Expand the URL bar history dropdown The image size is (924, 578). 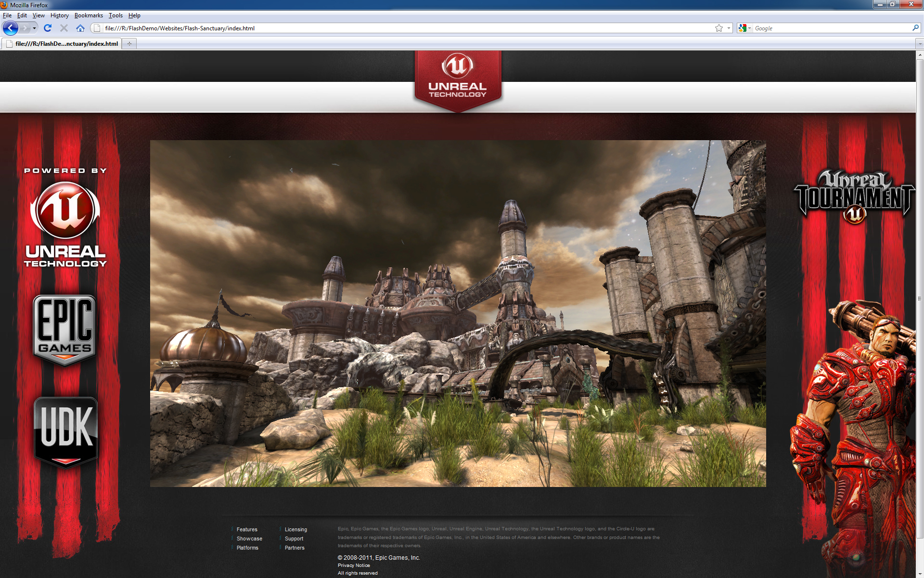click(729, 28)
